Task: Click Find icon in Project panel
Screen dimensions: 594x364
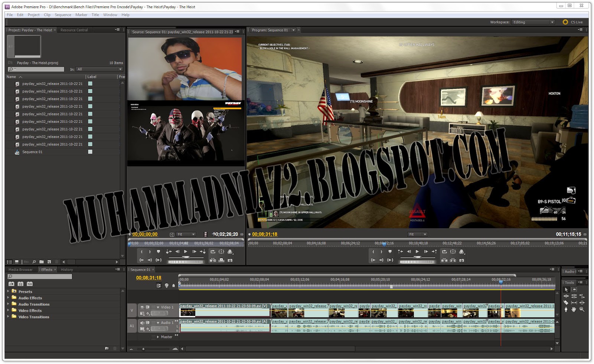Action: pyautogui.click(x=34, y=262)
